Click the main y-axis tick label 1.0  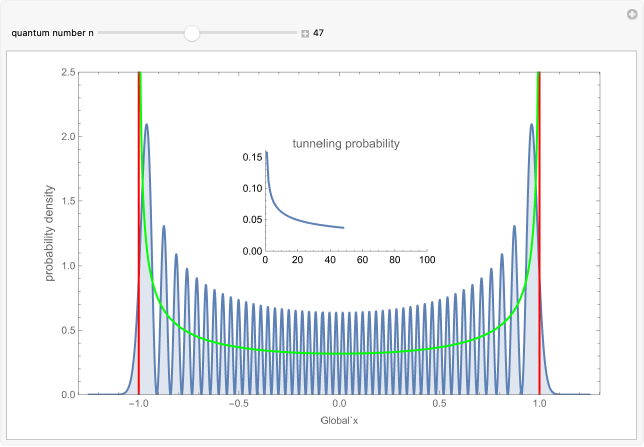(x=69, y=266)
